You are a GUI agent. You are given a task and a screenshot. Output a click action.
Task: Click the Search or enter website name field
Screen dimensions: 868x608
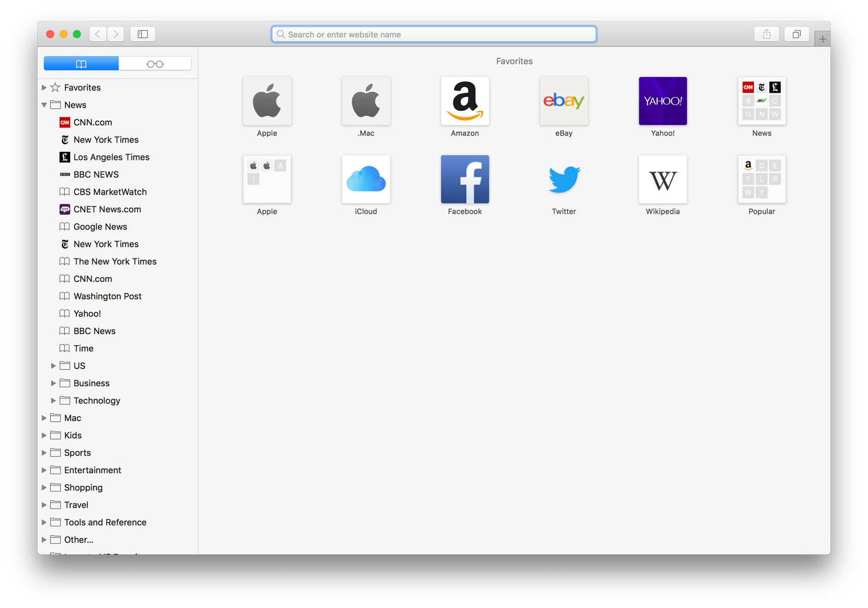pyautogui.click(x=434, y=34)
